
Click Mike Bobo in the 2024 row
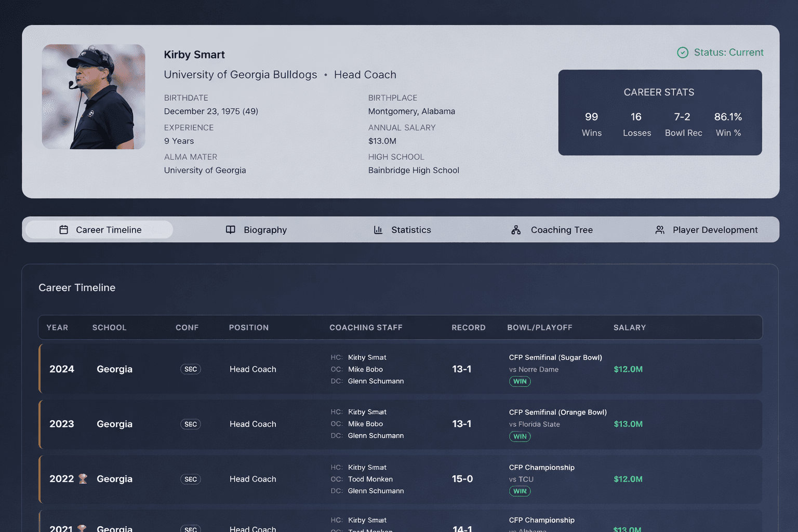(x=365, y=369)
